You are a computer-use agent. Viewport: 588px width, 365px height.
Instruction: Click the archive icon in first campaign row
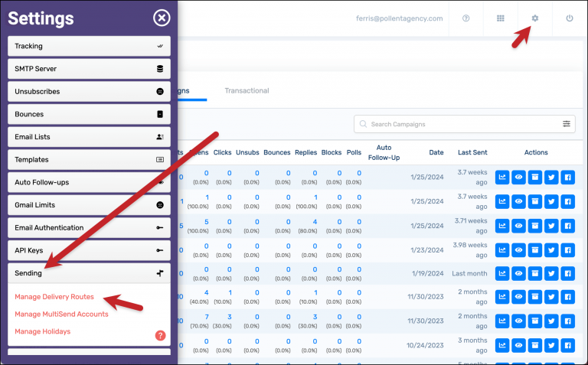[535, 178]
